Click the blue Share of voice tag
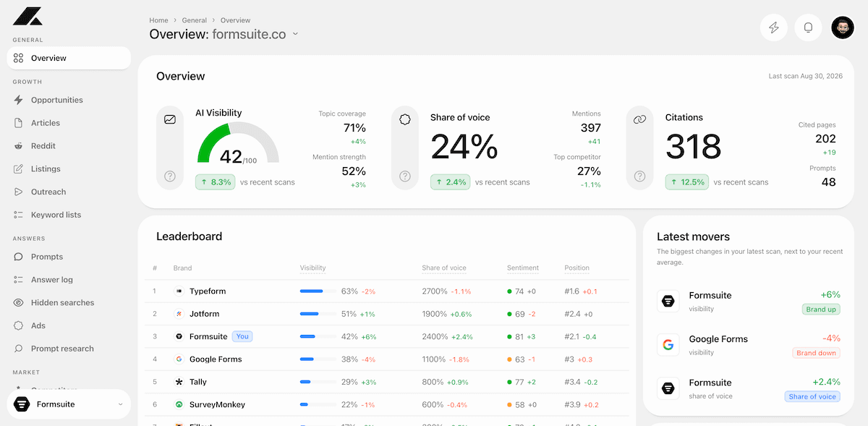Image resolution: width=868 pixels, height=426 pixels. click(x=812, y=396)
